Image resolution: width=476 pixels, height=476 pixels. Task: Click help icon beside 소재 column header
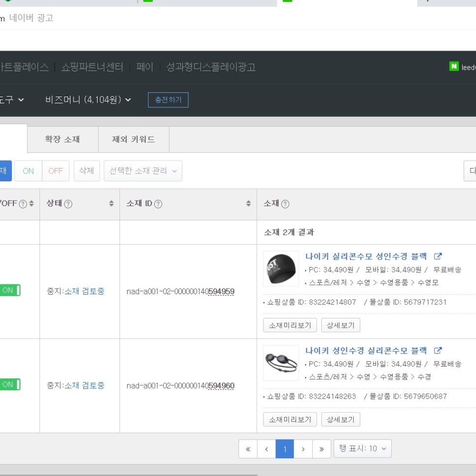[x=285, y=204]
